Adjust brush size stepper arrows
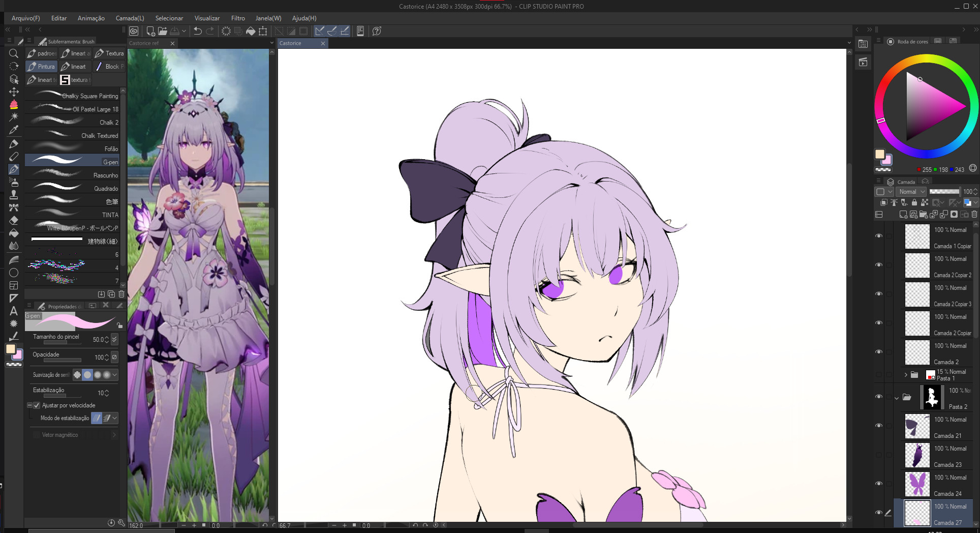 pos(107,339)
